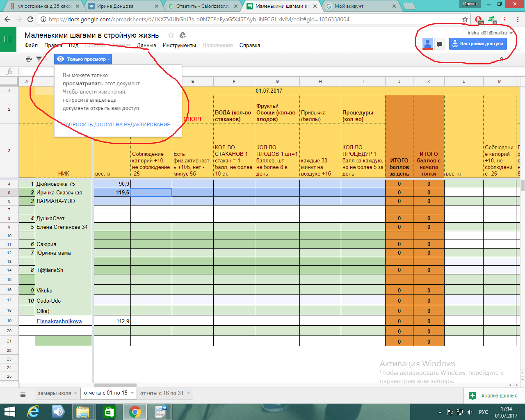The width and height of the screenshot is (525, 420).
Task: Open the all sheets list icon
Action: (23, 395)
